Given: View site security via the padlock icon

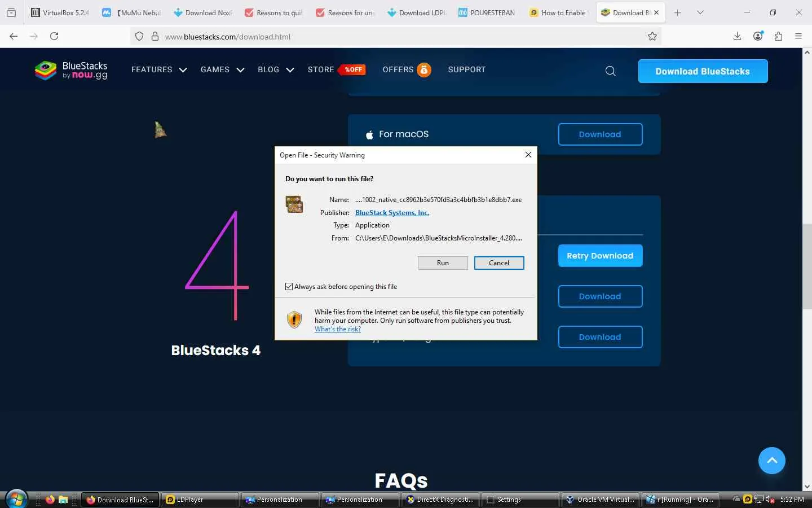Looking at the screenshot, I should pyautogui.click(x=155, y=36).
